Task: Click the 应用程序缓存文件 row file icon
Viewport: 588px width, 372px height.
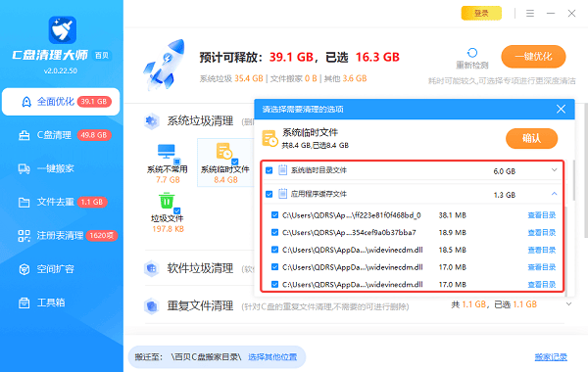Action: (x=283, y=194)
